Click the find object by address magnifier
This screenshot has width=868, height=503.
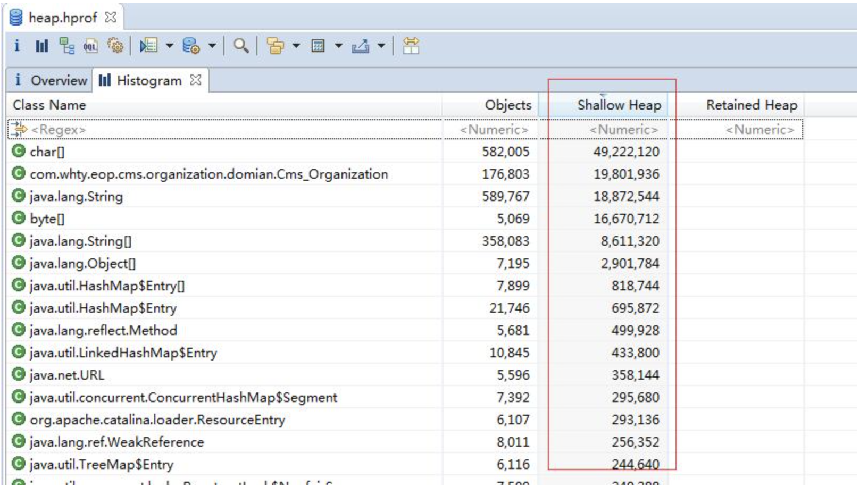tap(241, 46)
